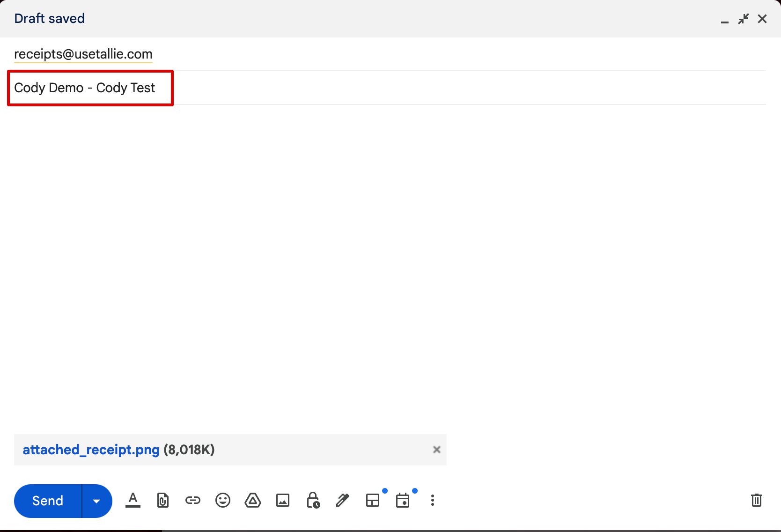The width and height of the screenshot is (781, 532).
Task: Insert a link with the chain icon
Action: pyautogui.click(x=193, y=500)
